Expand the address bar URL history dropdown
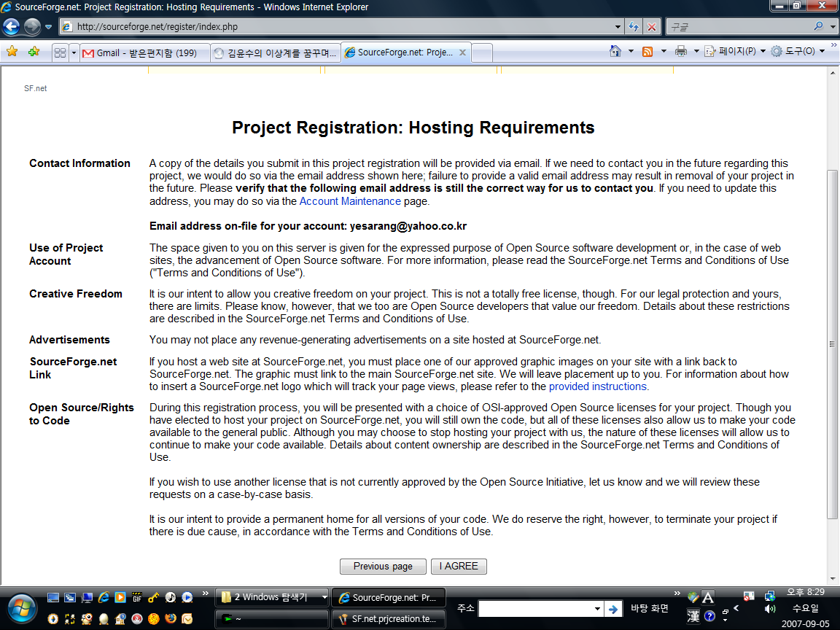This screenshot has width=840, height=630. click(618, 26)
